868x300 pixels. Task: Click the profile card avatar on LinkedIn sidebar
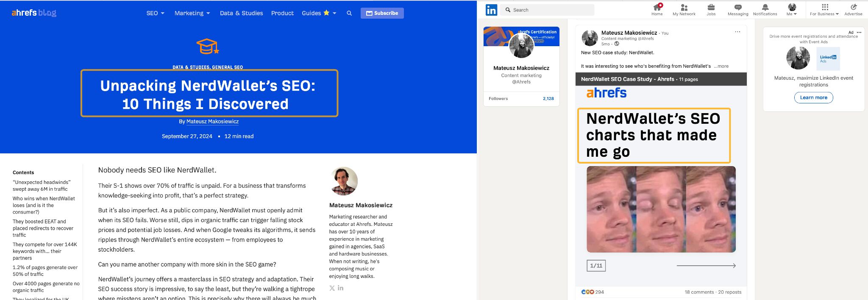point(521,45)
